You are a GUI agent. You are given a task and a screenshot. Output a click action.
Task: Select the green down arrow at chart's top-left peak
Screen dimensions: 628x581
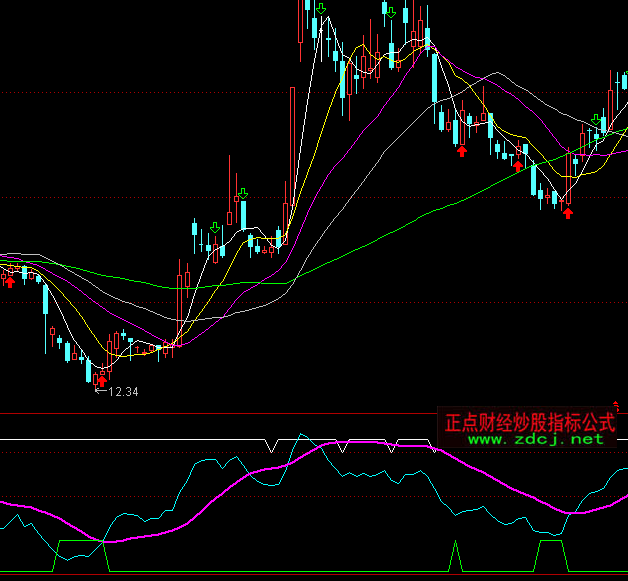pyautogui.click(x=320, y=10)
